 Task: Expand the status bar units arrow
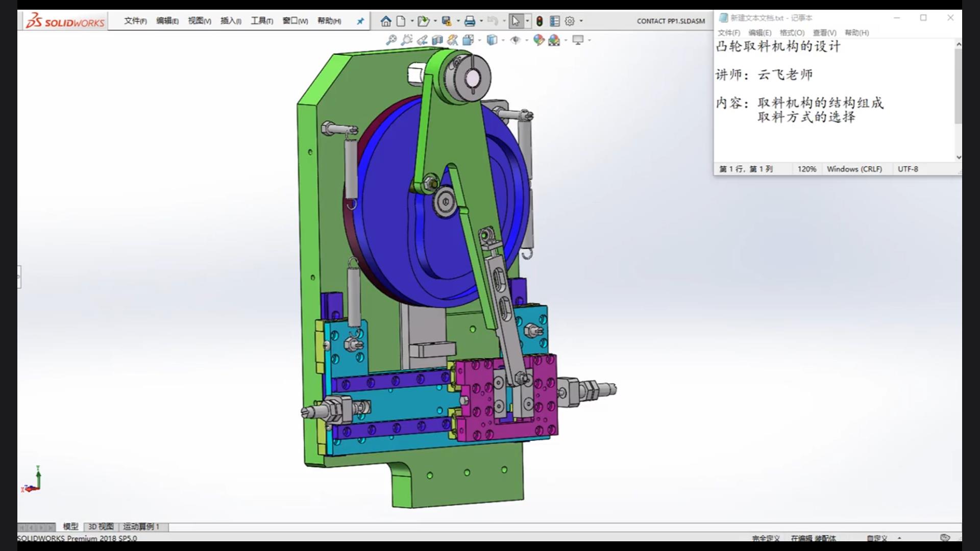pyautogui.click(x=899, y=538)
